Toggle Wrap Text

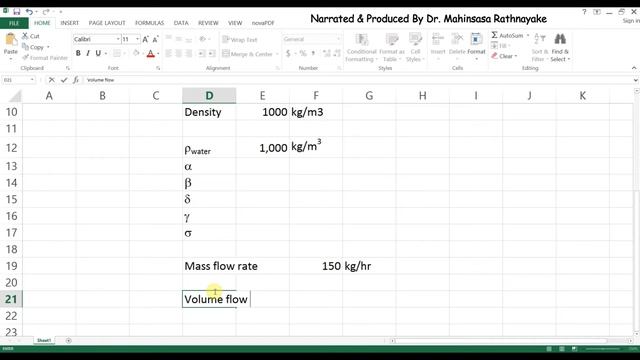(240, 40)
